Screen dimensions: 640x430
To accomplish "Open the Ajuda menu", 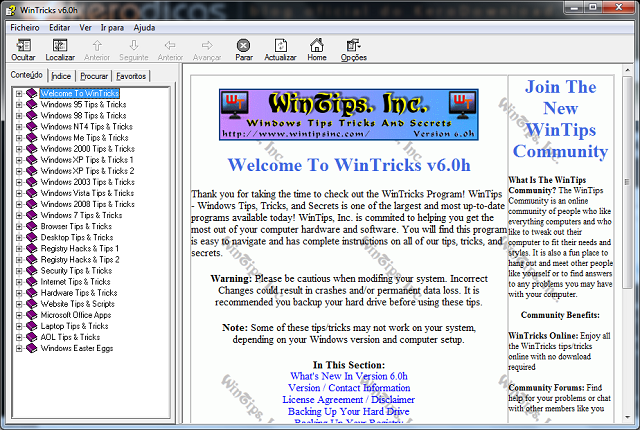I will 144,28.
